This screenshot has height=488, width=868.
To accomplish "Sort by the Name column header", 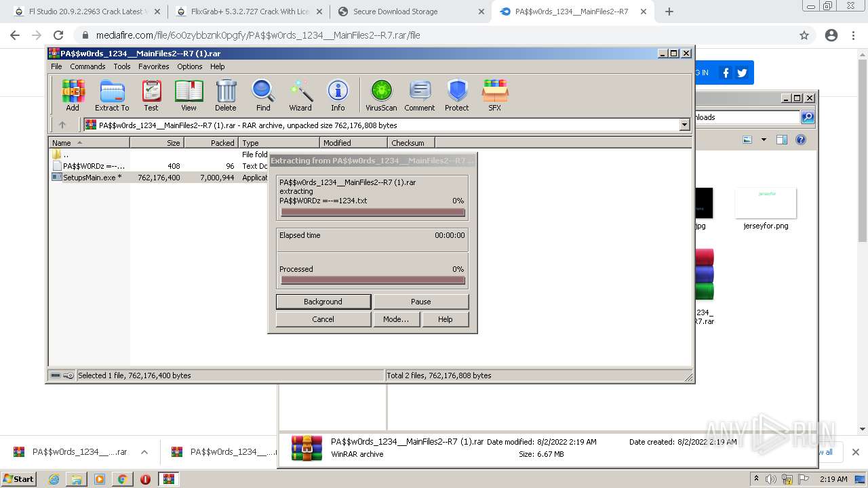I will pos(89,143).
